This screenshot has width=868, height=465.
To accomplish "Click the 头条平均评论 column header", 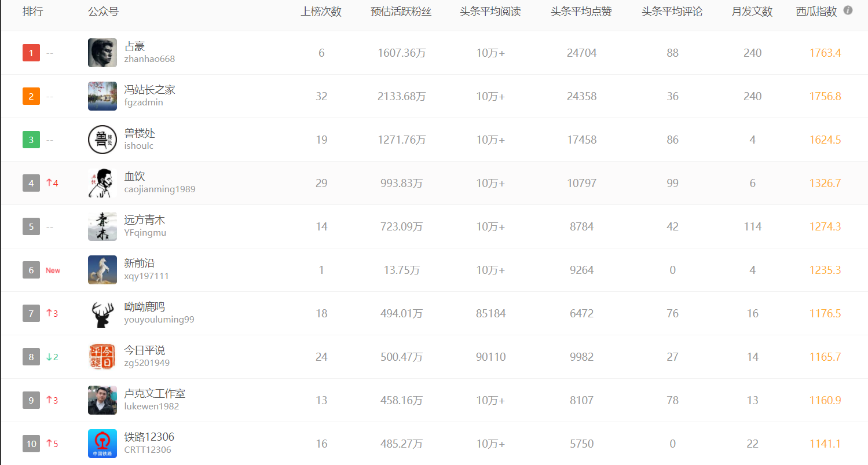I will coord(672,12).
